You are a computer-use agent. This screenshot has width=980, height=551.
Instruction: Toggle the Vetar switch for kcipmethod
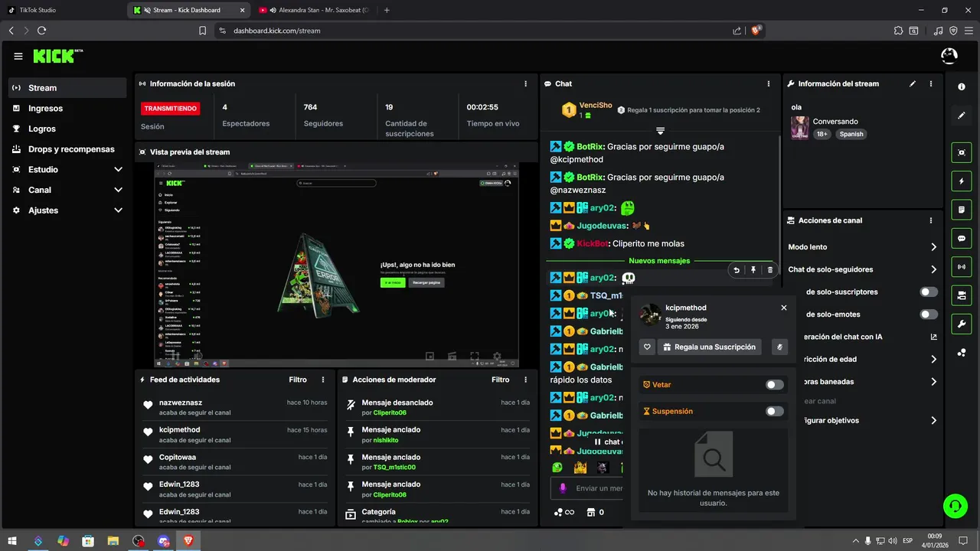[775, 385]
